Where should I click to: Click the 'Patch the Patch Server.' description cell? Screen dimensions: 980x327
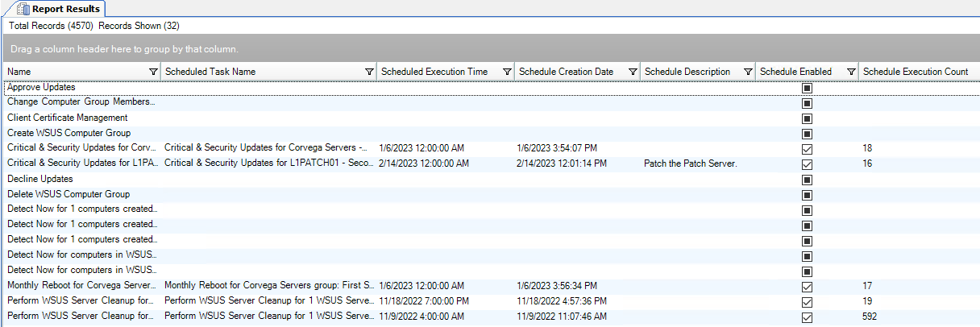pos(691,163)
